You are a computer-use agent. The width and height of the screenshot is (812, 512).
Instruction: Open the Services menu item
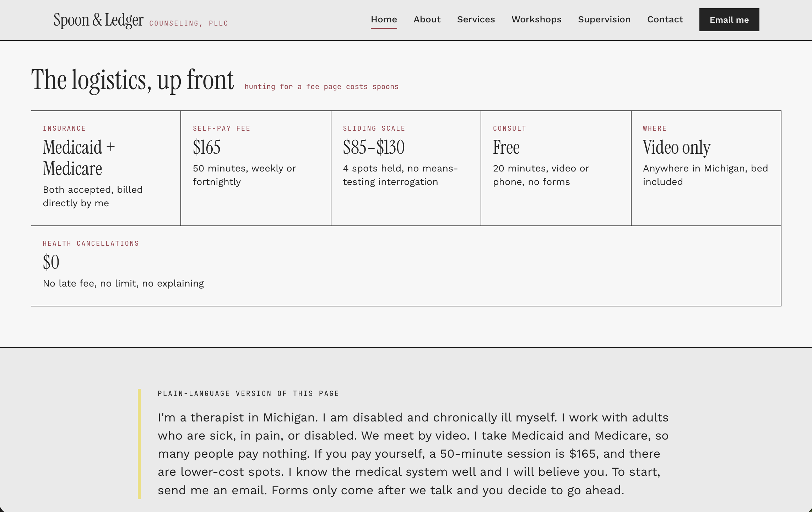(476, 20)
